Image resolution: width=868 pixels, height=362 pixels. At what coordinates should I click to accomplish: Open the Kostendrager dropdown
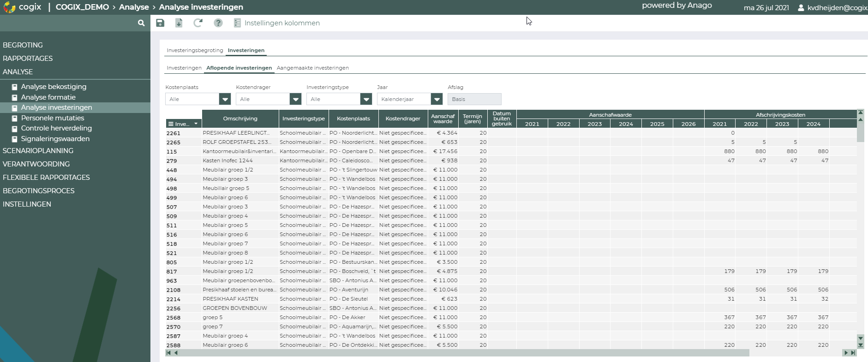(295, 99)
